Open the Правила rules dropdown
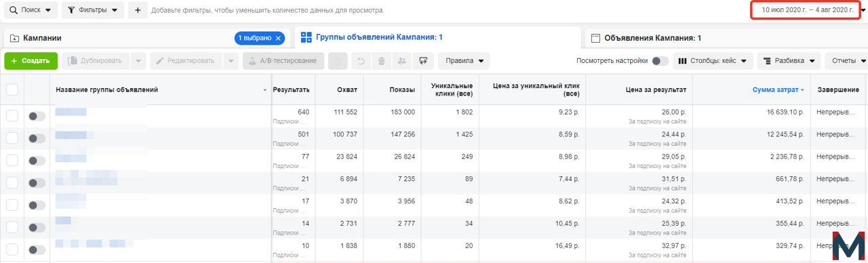 click(x=465, y=60)
